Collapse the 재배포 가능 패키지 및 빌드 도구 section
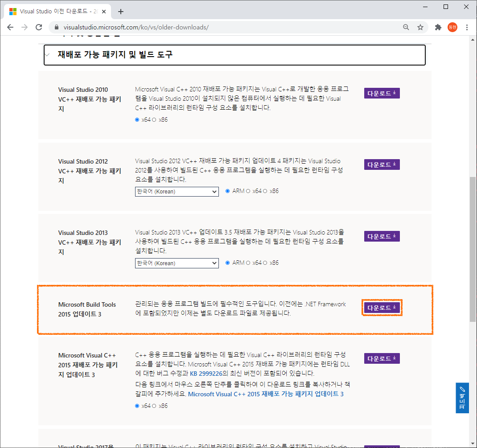 [x=234, y=55]
